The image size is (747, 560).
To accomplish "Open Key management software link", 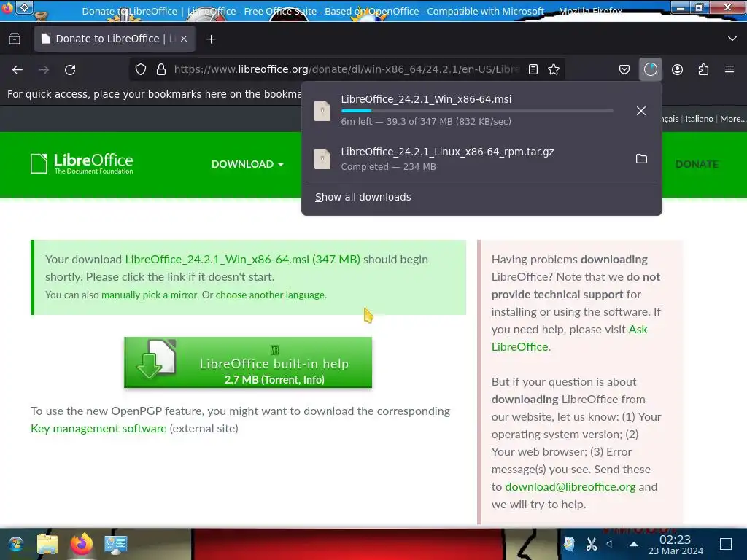I will (x=98, y=429).
